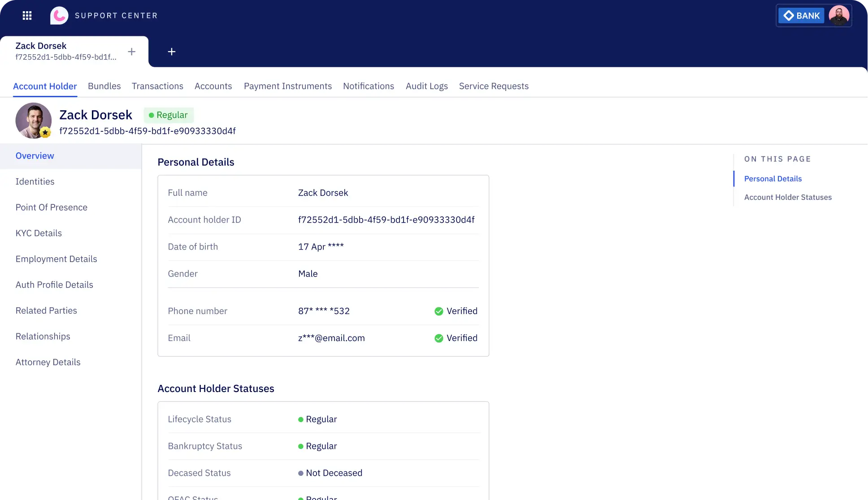Viewport: 868px width, 500px height.
Task: Click the Regular status badge by name
Action: coord(169,115)
